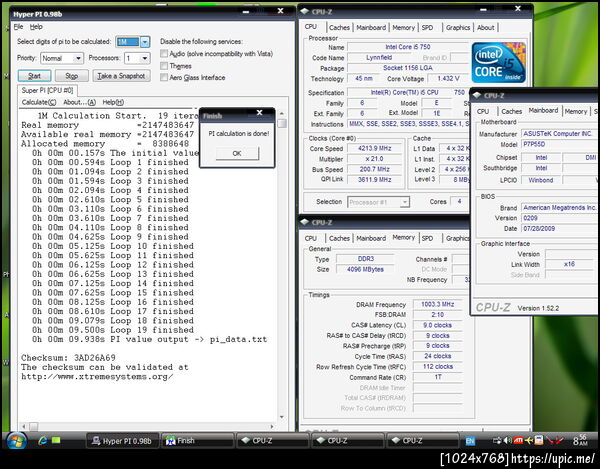Image resolution: width=600 pixels, height=469 pixels.
Task: Click the horizontal scrollbar thumb in the log
Action: click(x=34, y=426)
